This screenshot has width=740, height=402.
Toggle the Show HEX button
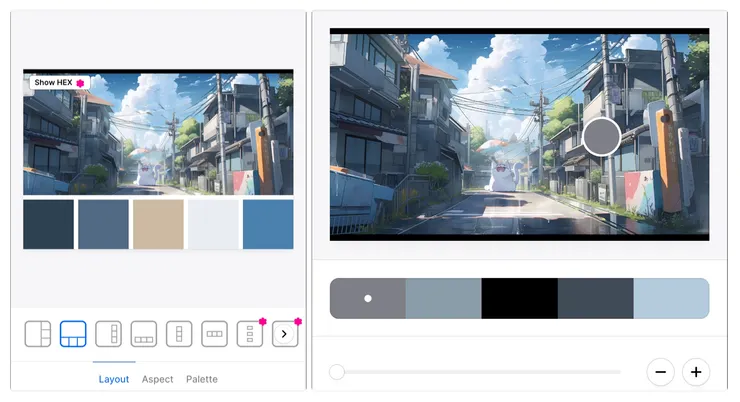tap(59, 83)
